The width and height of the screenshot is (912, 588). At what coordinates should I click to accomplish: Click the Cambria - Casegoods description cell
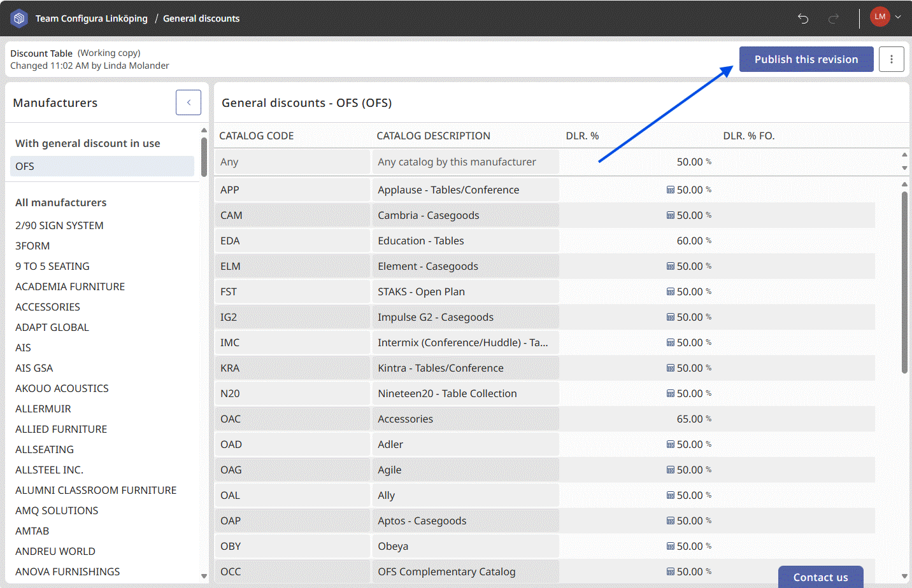click(x=466, y=215)
